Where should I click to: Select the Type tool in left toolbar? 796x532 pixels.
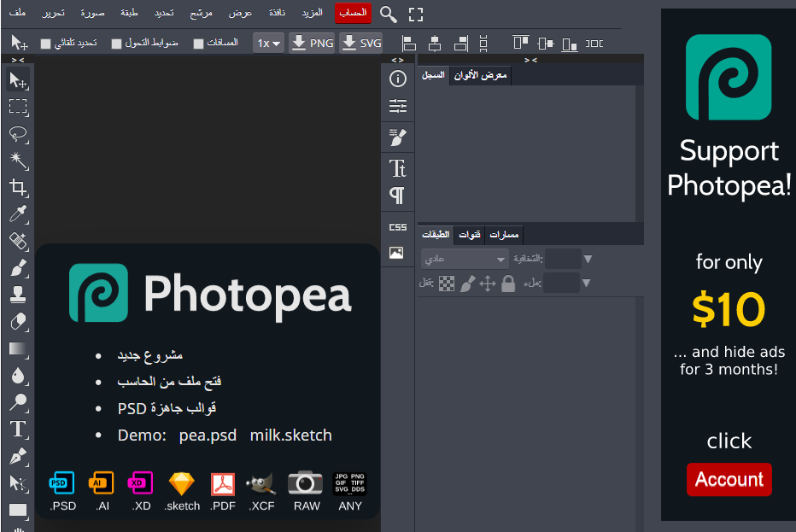point(18,430)
